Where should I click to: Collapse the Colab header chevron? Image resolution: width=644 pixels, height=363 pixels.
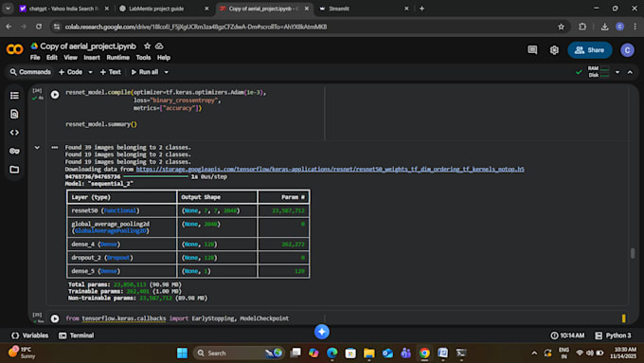[x=630, y=72]
